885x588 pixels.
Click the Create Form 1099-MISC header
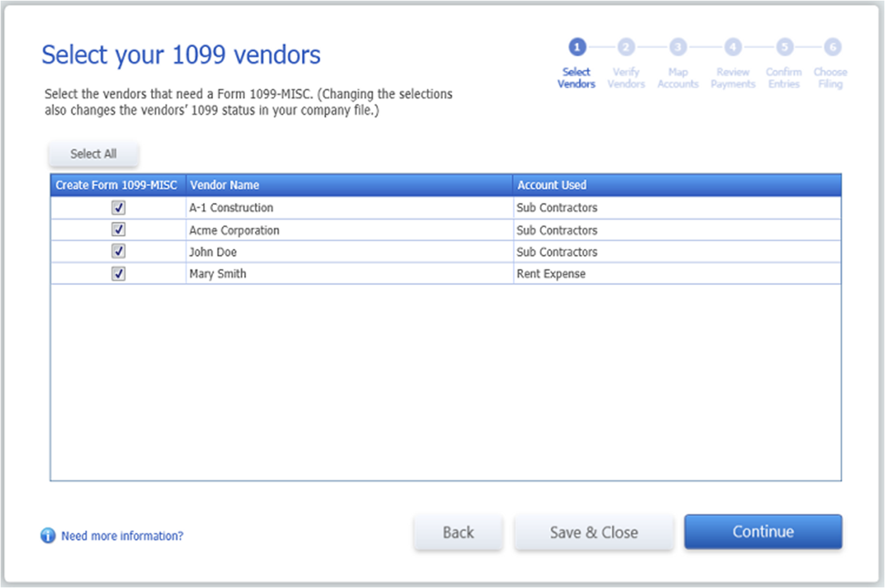tap(117, 185)
